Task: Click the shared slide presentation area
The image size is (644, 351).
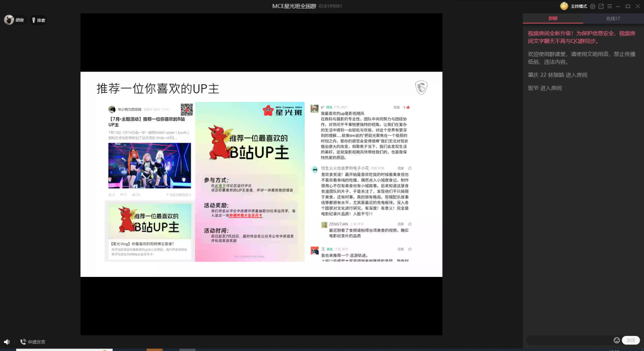Action: pyautogui.click(x=261, y=174)
